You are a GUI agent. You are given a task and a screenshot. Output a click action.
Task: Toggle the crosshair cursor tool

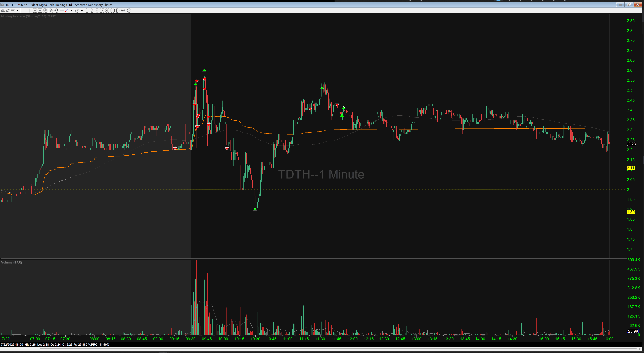click(62, 11)
